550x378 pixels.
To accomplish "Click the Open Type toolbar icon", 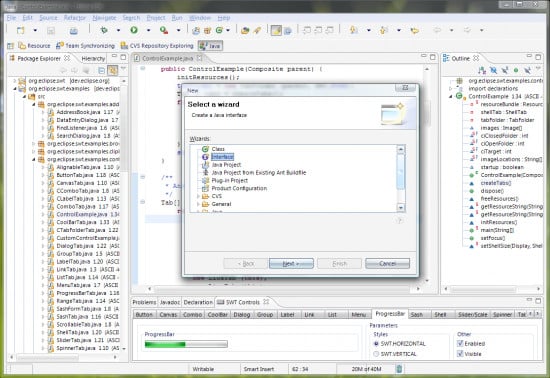I will tap(245, 31).
